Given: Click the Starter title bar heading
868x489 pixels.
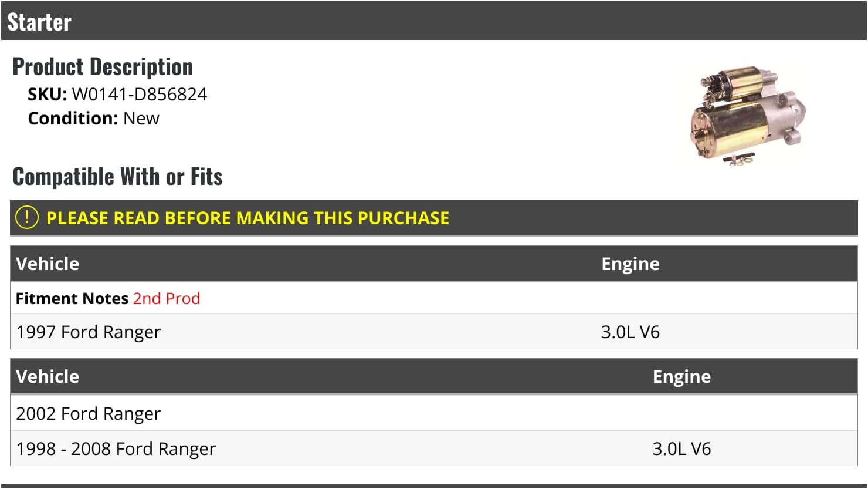Looking at the screenshot, I should 39,22.
